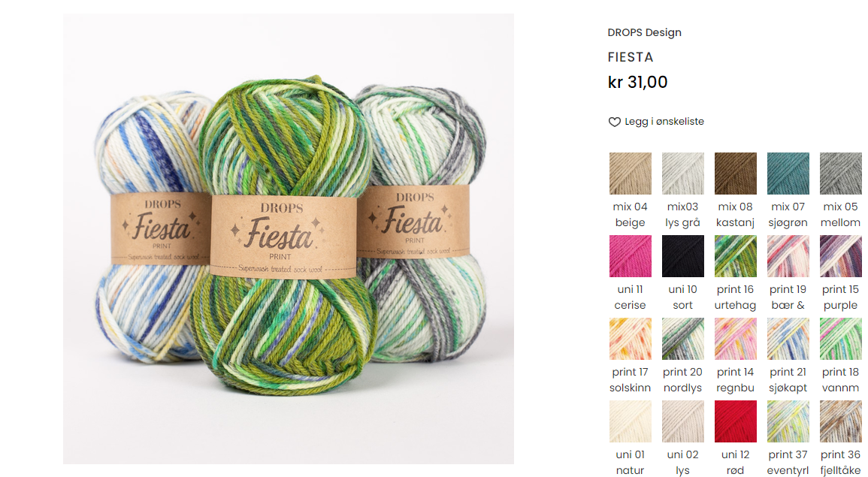Pick the print 18 vannm swatch
Viewport: 868px width, 477px height.
pyautogui.click(x=840, y=339)
